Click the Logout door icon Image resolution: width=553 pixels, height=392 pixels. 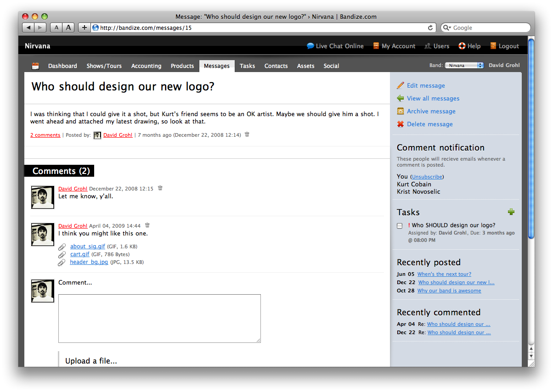coord(493,46)
